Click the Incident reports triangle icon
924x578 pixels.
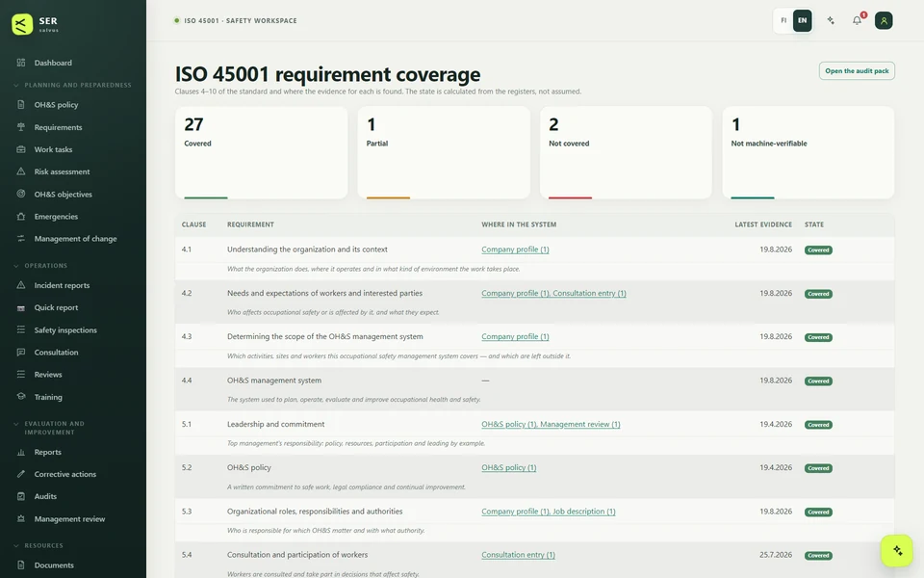click(21, 285)
